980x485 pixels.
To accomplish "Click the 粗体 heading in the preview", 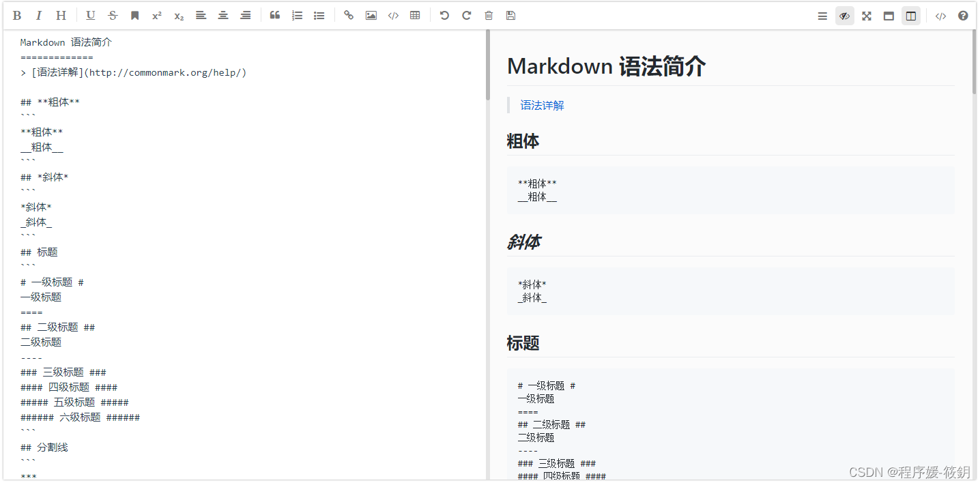I will pos(523,141).
